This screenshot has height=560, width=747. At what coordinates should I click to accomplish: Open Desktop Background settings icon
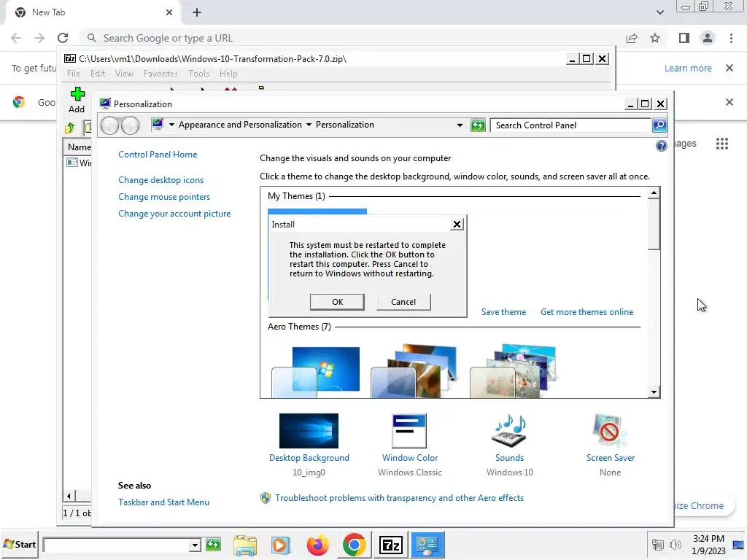(309, 431)
